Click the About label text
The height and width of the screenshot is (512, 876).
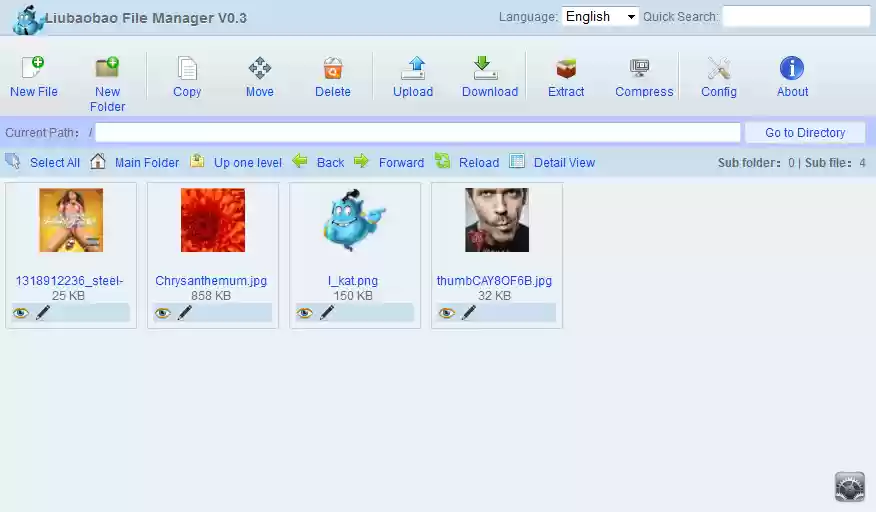click(792, 92)
